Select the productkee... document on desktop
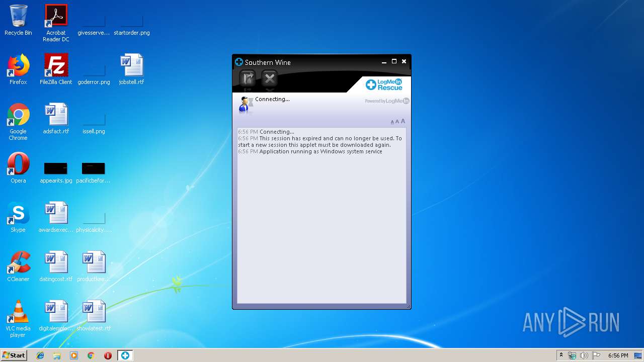The width and height of the screenshot is (644, 362). 94,266
